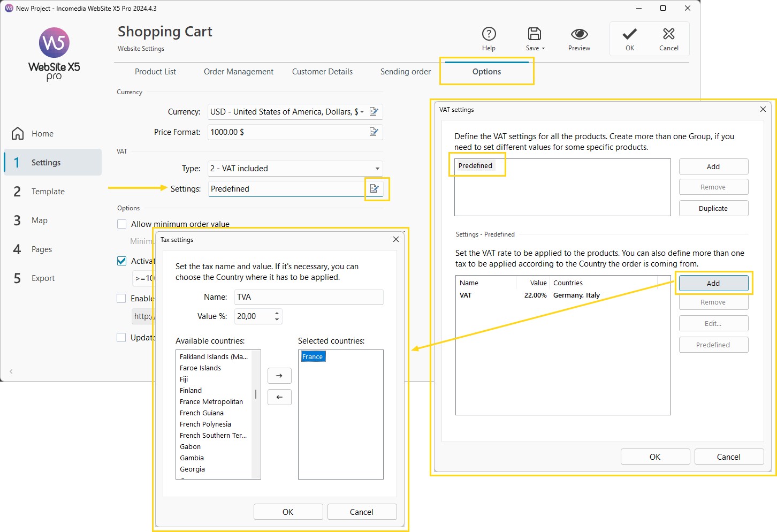
Task: Toggle the Update checkbox
Action: 121,338
